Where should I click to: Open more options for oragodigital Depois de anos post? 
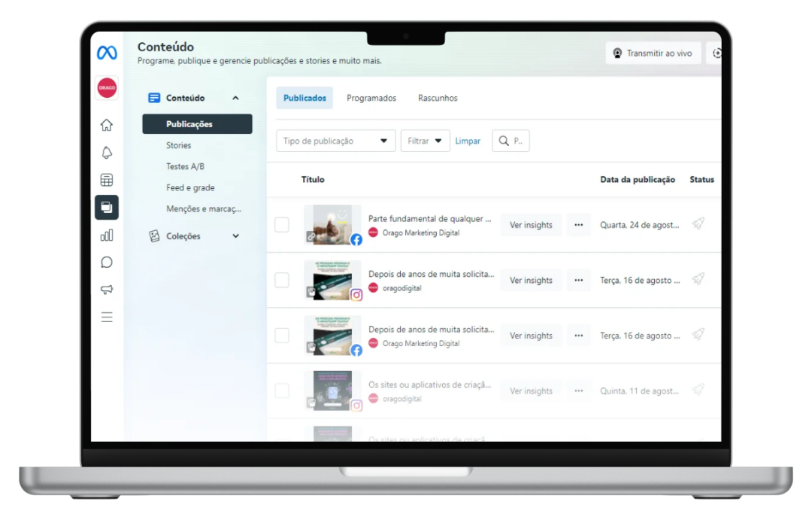coord(578,281)
